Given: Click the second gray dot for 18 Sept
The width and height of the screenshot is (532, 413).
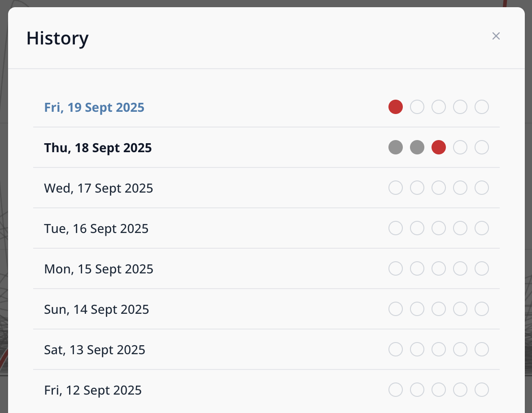Looking at the screenshot, I should point(417,148).
